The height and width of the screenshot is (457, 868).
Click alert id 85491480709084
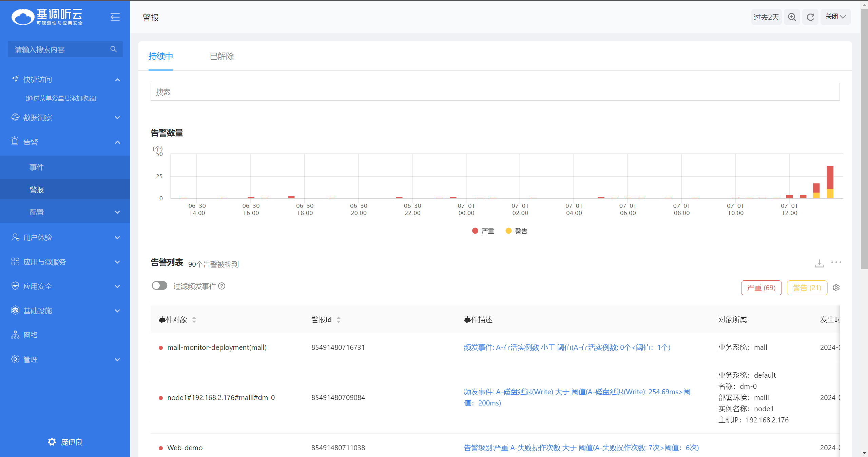[338, 397]
